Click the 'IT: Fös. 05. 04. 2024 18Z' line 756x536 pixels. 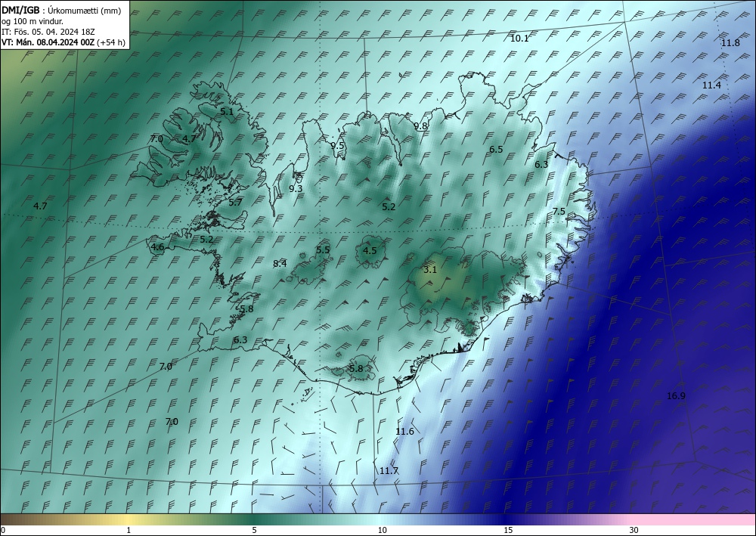(48, 32)
